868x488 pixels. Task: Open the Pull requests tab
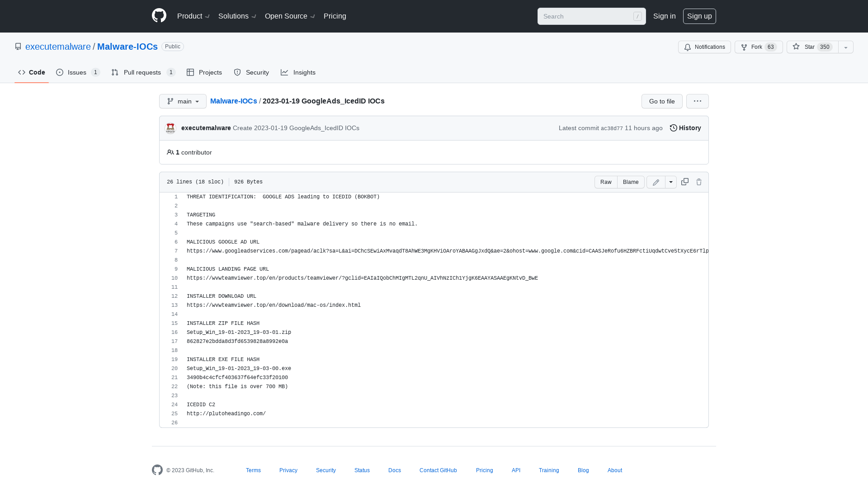143,72
